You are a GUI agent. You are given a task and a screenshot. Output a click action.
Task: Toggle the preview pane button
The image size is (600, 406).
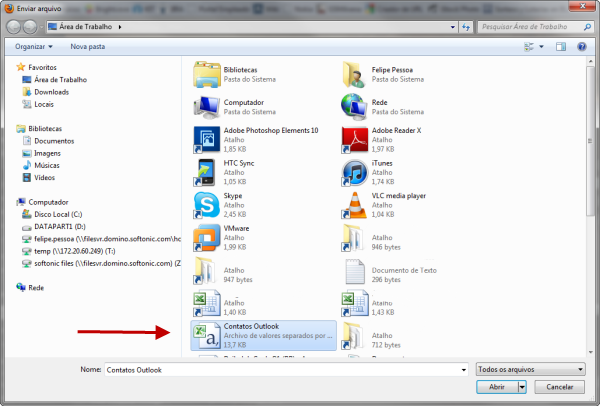click(561, 47)
